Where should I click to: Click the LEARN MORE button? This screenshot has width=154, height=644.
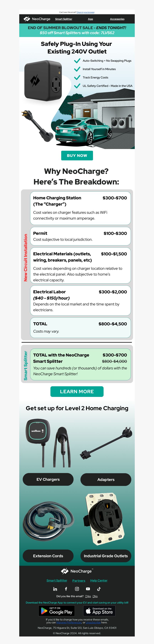[77, 391]
